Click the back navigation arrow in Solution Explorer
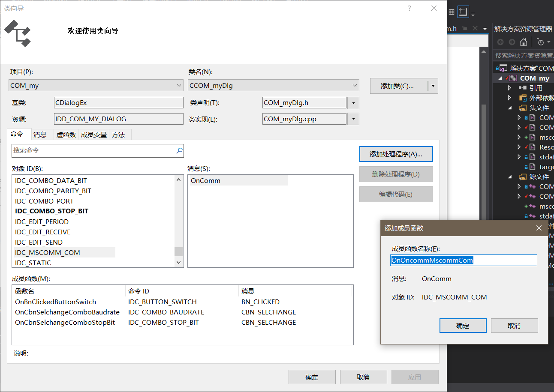Screen dimensions: 554x392 coord(500,42)
